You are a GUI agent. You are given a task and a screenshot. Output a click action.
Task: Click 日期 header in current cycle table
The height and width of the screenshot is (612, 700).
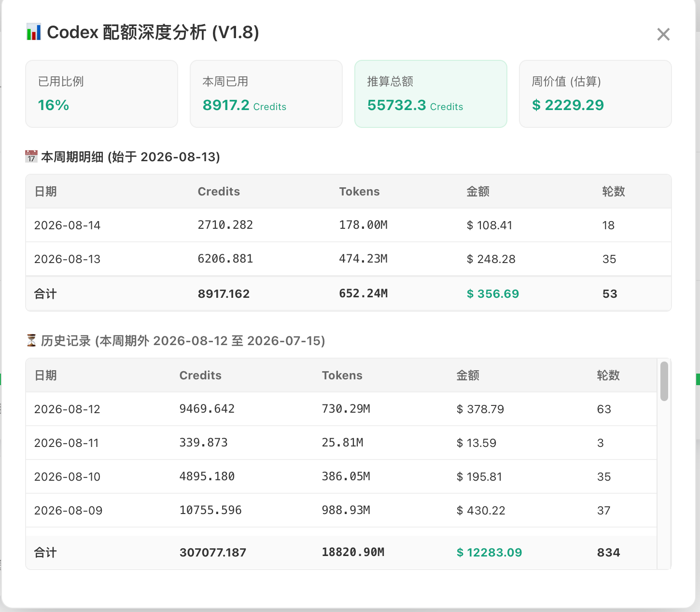(x=45, y=192)
